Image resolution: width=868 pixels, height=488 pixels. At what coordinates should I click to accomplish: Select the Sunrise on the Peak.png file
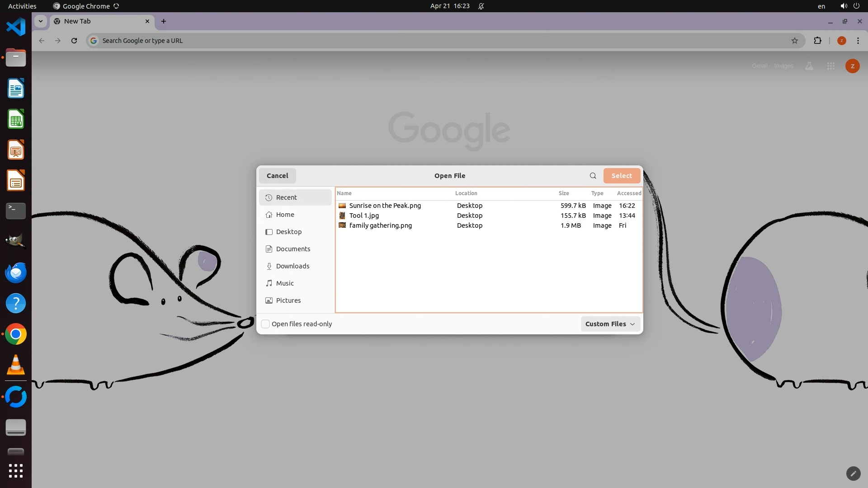click(x=385, y=206)
